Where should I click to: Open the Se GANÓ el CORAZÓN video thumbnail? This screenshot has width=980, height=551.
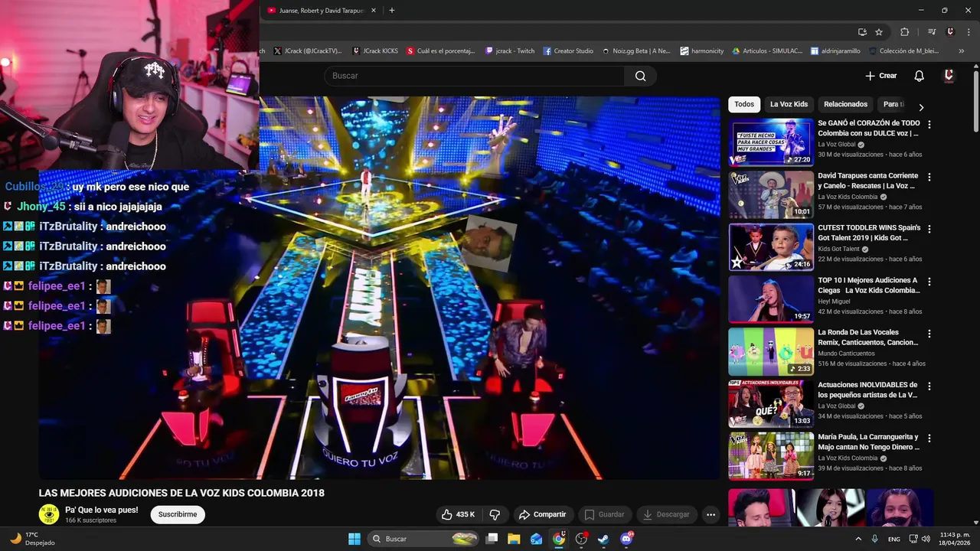[x=771, y=142]
